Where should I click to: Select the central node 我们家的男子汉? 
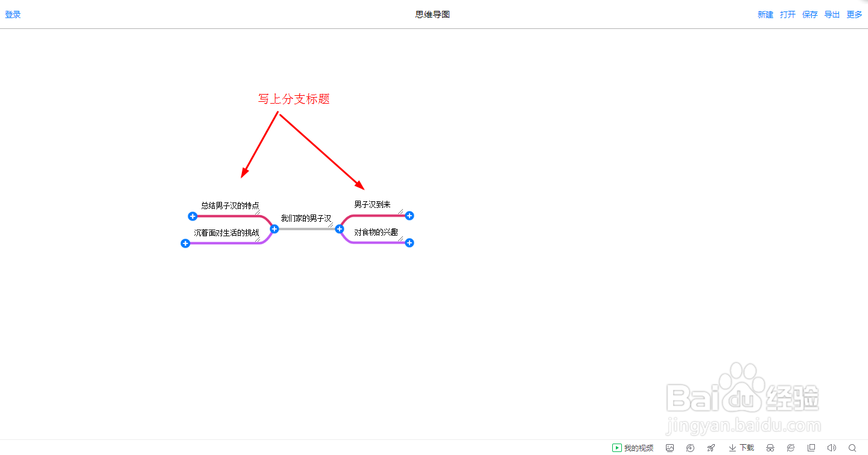pyautogui.click(x=306, y=218)
